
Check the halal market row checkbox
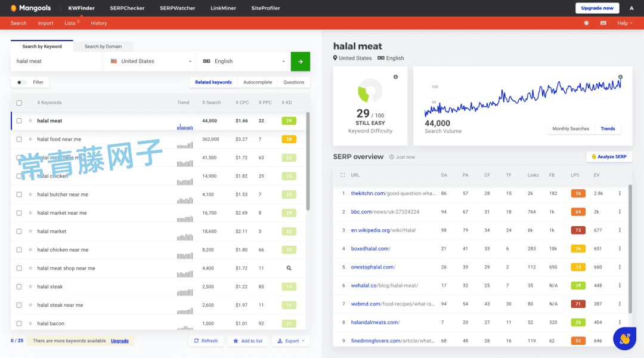click(x=19, y=232)
